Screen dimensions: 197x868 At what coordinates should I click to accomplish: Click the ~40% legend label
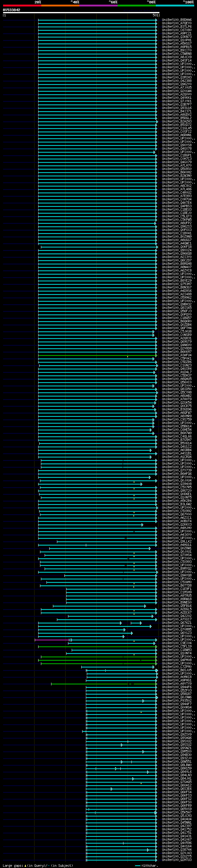75,2
